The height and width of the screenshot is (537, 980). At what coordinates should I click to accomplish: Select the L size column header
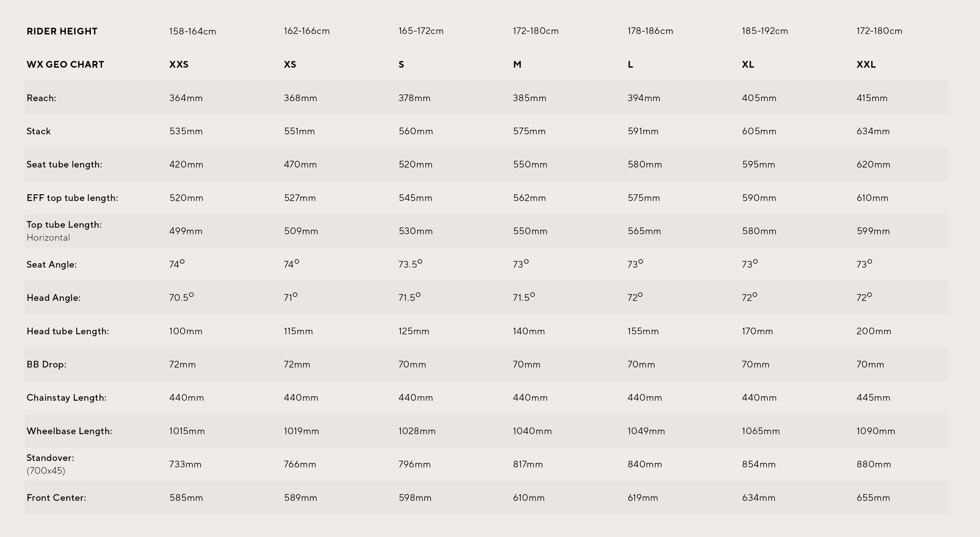(x=630, y=64)
